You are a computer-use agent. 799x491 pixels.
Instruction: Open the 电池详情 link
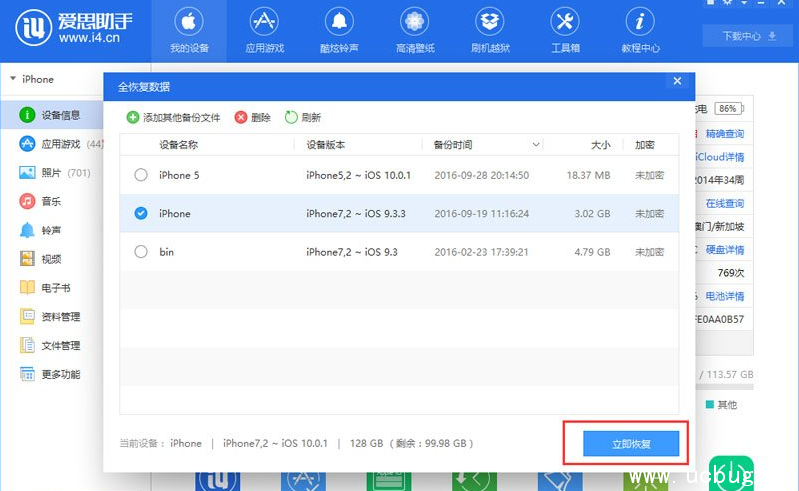point(725,296)
